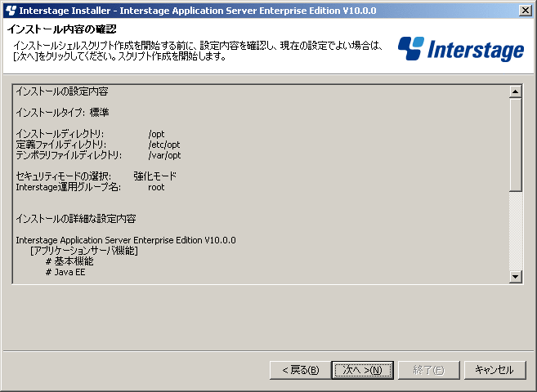Image resolution: width=537 pixels, height=392 pixels.
Task: Click the # Java EE entry
Action: coord(65,272)
